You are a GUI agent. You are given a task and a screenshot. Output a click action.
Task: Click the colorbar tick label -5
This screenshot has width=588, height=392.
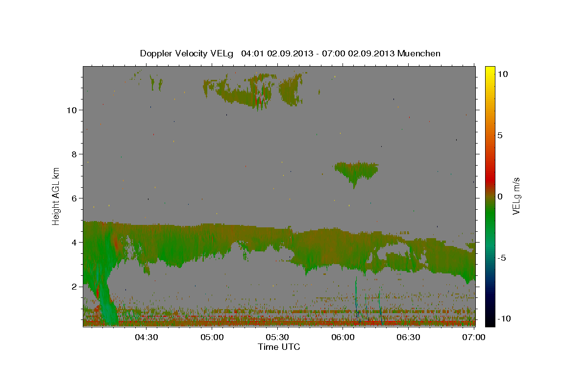[x=502, y=258]
